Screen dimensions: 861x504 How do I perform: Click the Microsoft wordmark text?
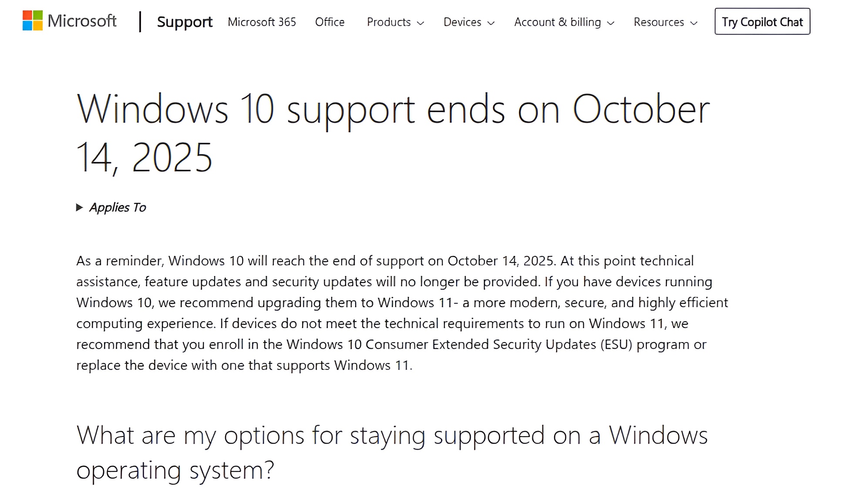(x=82, y=21)
